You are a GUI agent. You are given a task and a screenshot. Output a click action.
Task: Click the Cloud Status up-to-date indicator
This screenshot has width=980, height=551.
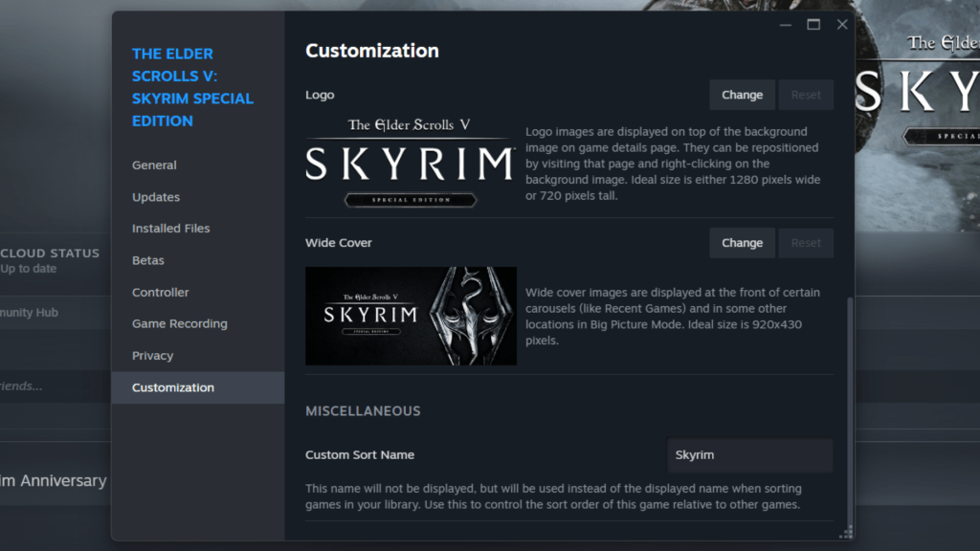pyautogui.click(x=50, y=260)
